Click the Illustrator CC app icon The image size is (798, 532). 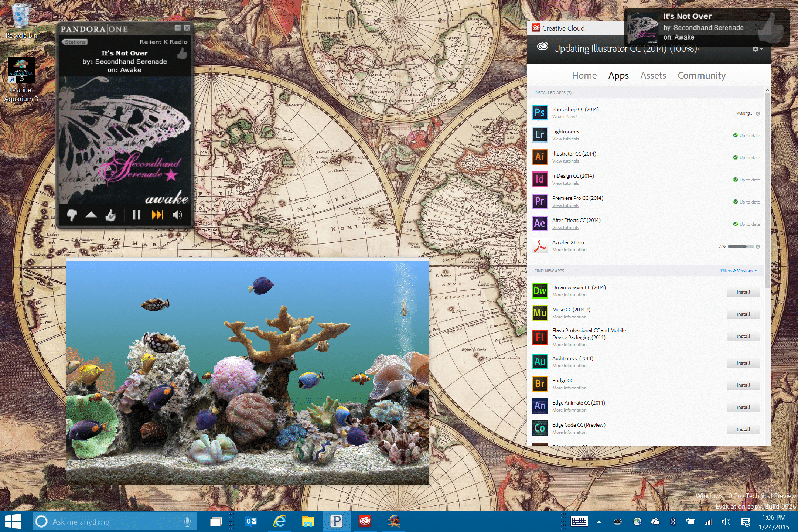(539, 157)
